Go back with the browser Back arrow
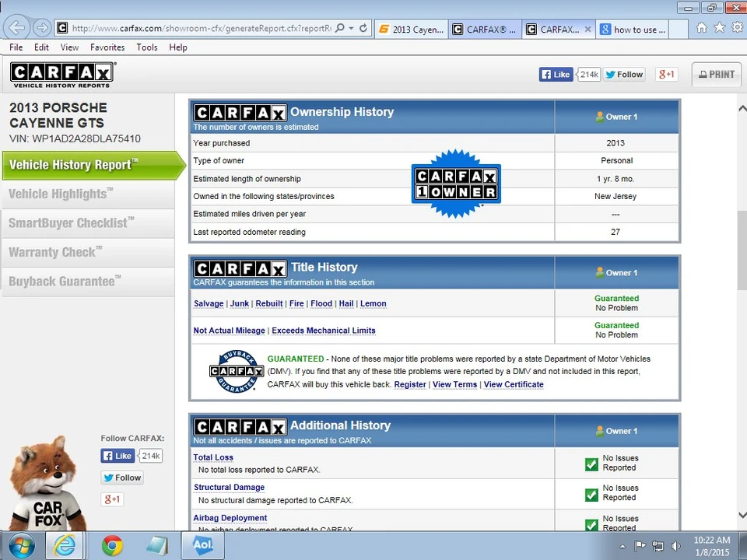Viewport: 747px width, 560px height. pos(16,28)
